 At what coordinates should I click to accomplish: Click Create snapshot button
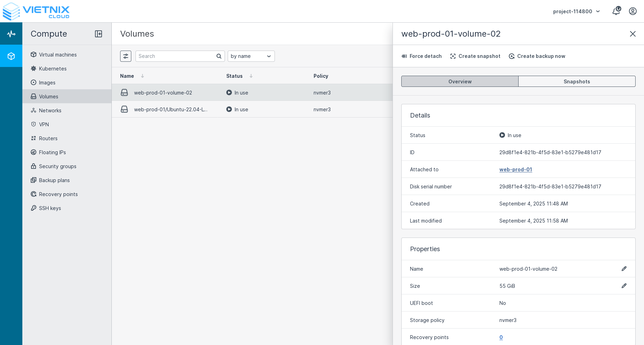[x=475, y=56]
